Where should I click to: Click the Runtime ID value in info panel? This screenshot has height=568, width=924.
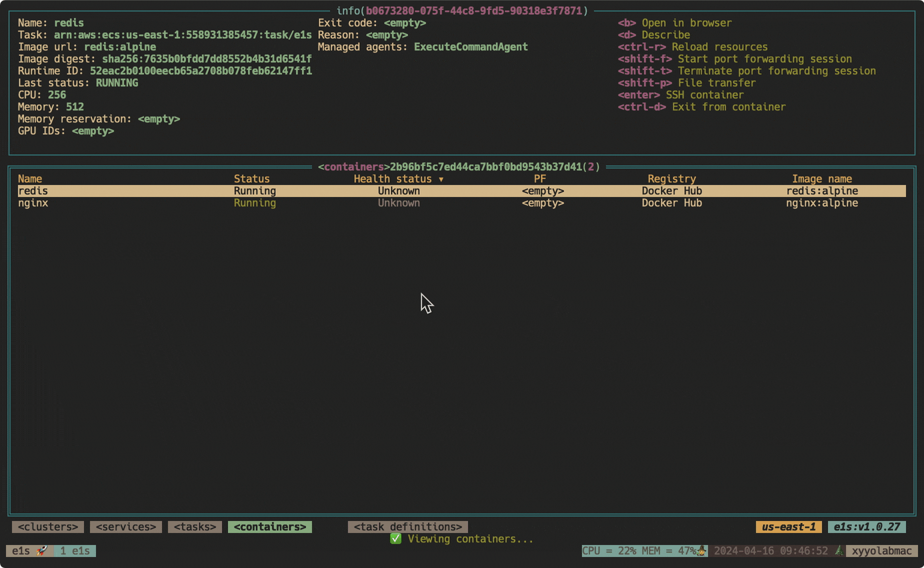click(201, 71)
